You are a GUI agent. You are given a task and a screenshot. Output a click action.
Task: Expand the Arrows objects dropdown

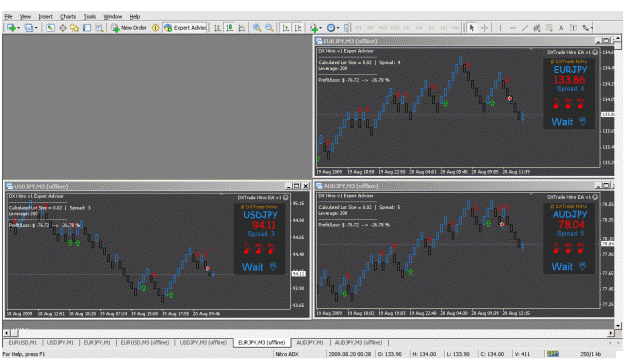pyautogui.click(x=592, y=28)
